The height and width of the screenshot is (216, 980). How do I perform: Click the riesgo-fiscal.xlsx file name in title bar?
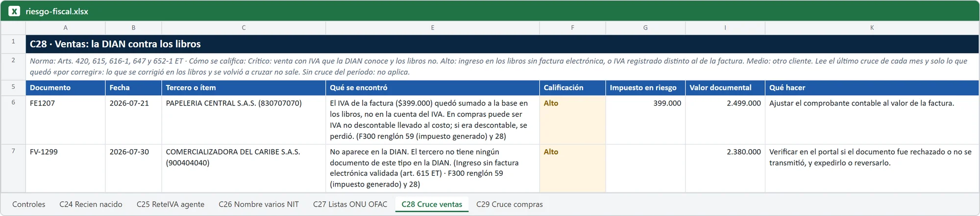pos(57,11)
